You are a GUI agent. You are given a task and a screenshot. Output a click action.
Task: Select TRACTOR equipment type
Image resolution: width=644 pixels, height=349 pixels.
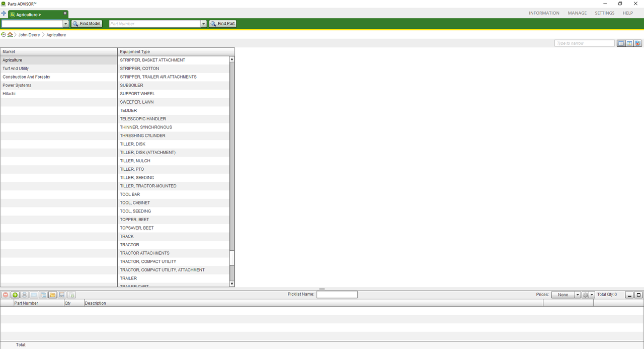[x=174, y=245]
